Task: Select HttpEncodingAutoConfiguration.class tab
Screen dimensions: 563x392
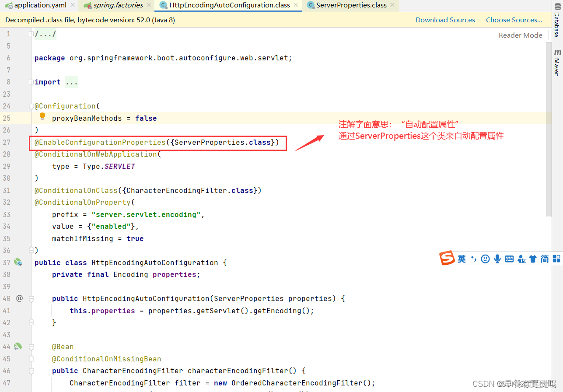Action: 229,5
